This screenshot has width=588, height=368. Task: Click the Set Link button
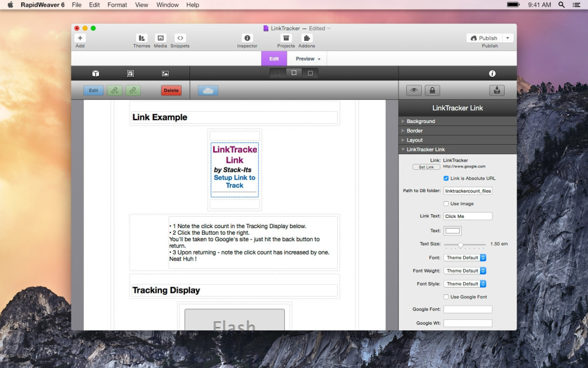click(427, 167)
